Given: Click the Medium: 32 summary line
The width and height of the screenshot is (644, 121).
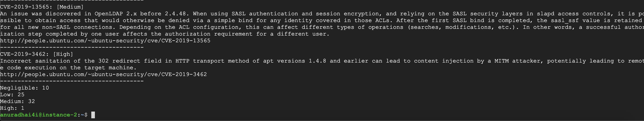Looking at the screenshot, I should tap(18, 101).
